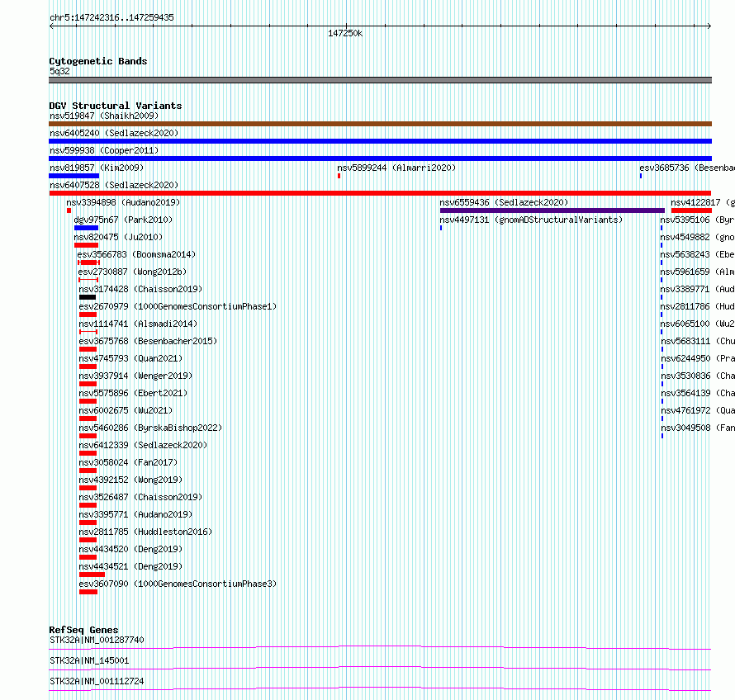
Task: Click the chr5:147242316..147259435 coordinate label
Action: coord(111,18)
